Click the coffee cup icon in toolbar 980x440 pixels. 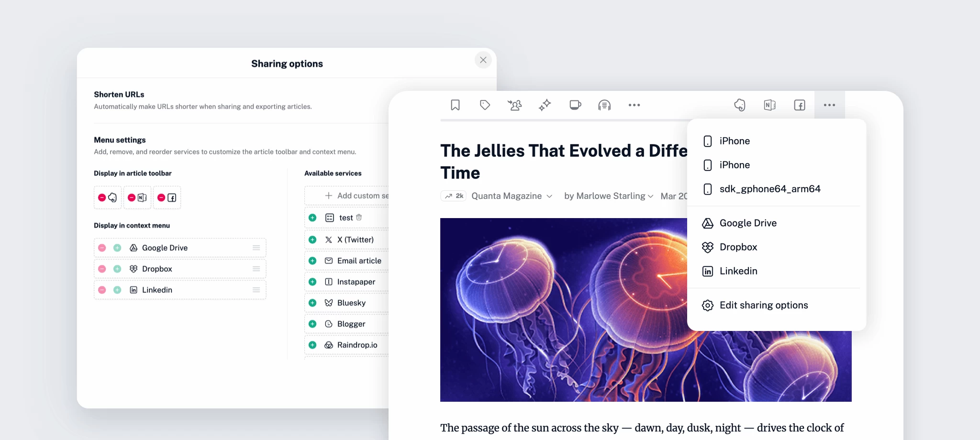point(575,105)
